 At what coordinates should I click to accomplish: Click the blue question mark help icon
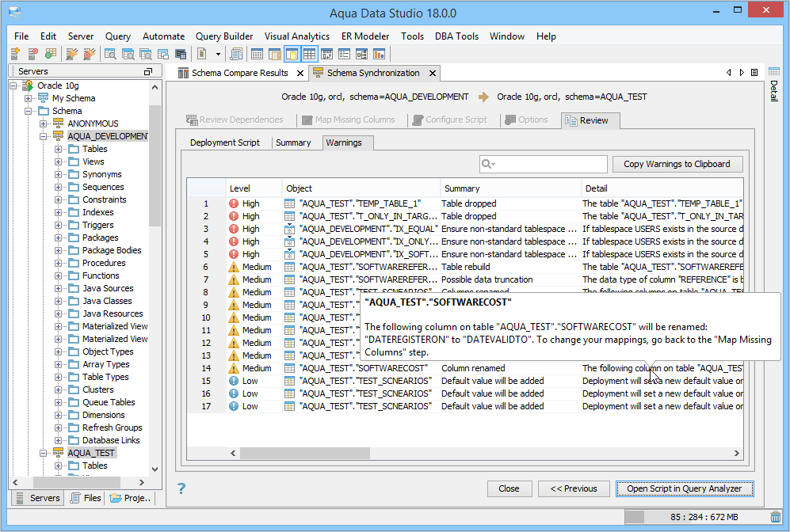click(x=181, y=488)
